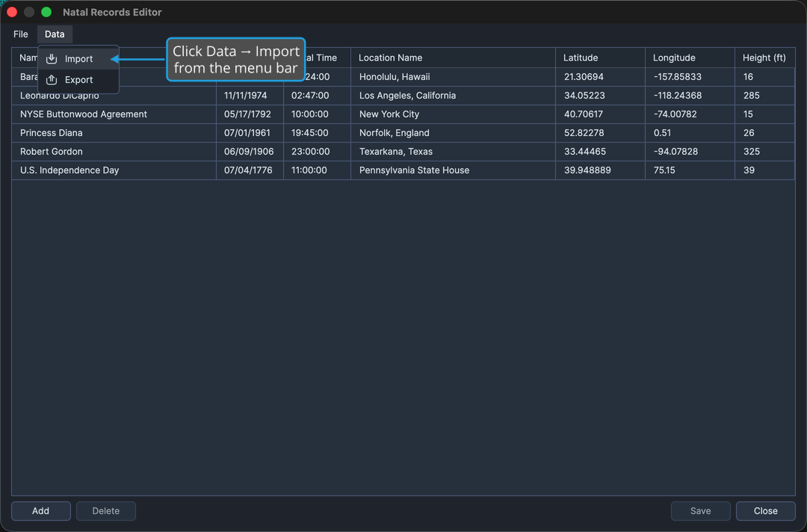Viewport: 807px width, 532px height.
Task: Click the date cell 05/17/1792
Action: point(250,114)
